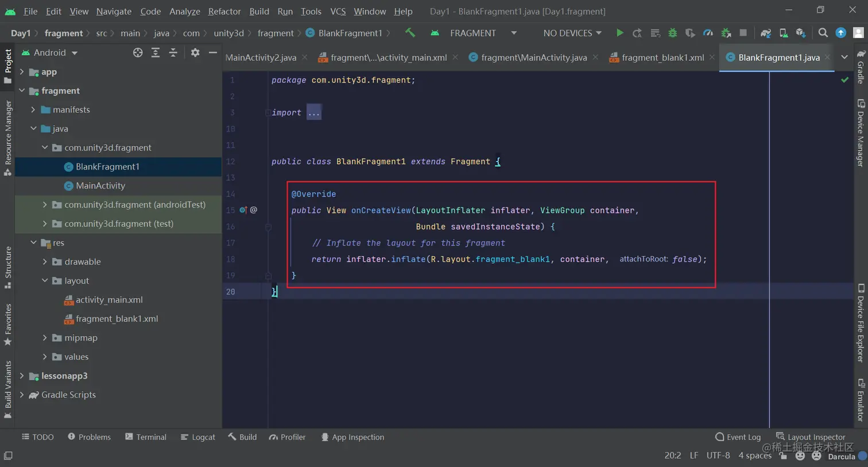Click the read-only lock icon in status bar
Screen dimensions: 868x467
(783, 456)
